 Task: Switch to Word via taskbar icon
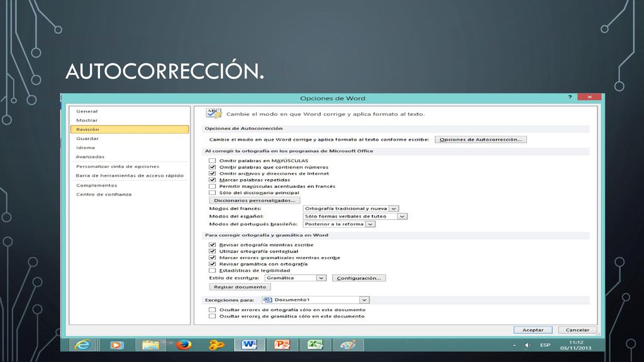[249, 345]
